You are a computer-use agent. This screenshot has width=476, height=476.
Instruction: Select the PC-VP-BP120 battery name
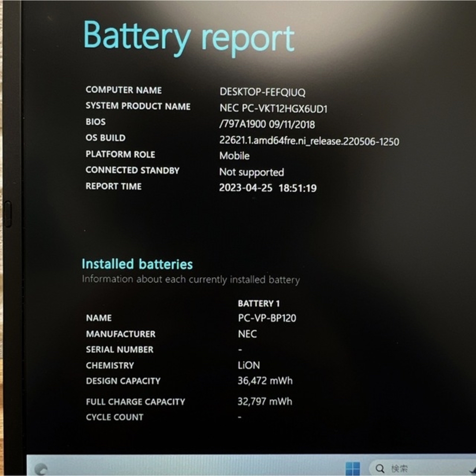(267, 318)
